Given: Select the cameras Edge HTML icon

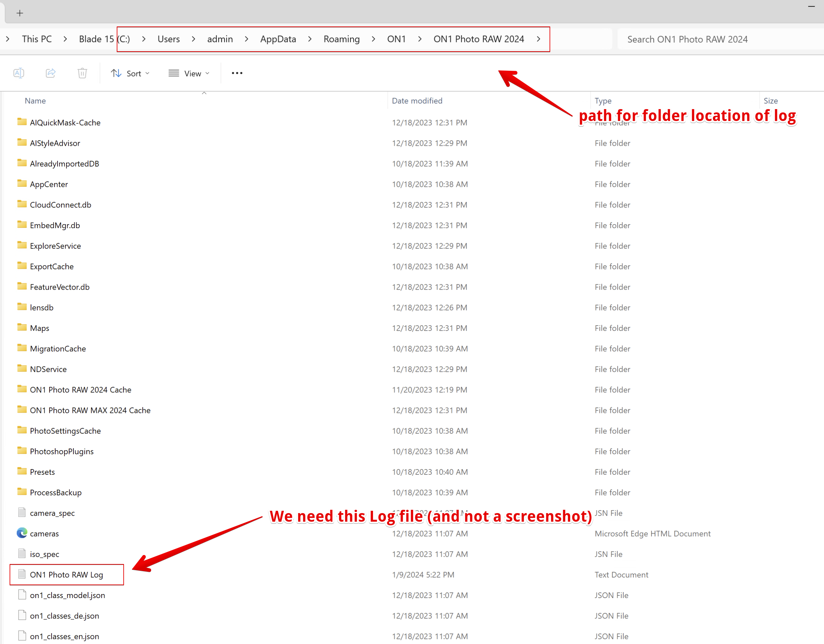Looking at the screenshot, I should [x=22, y=533].
